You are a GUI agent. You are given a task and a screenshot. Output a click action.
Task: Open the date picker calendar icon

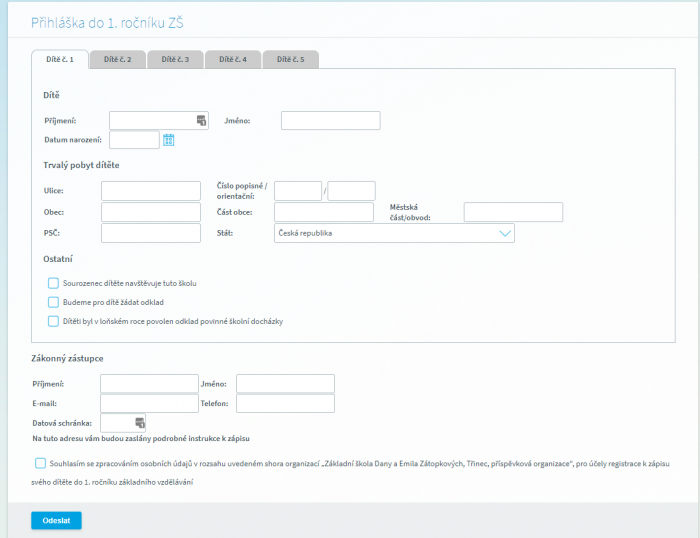pos(168,140)
